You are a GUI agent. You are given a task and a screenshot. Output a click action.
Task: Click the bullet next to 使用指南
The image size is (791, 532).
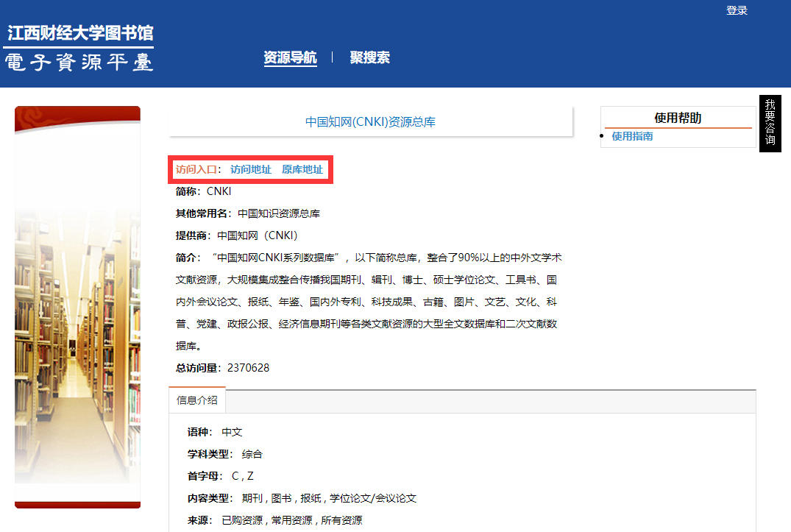[x=602, y=136]
